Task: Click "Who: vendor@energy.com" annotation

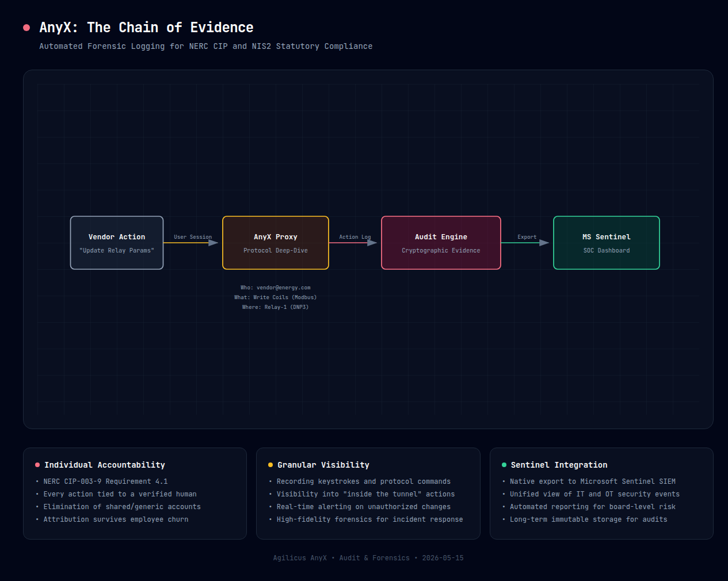Action: (276, 288)
